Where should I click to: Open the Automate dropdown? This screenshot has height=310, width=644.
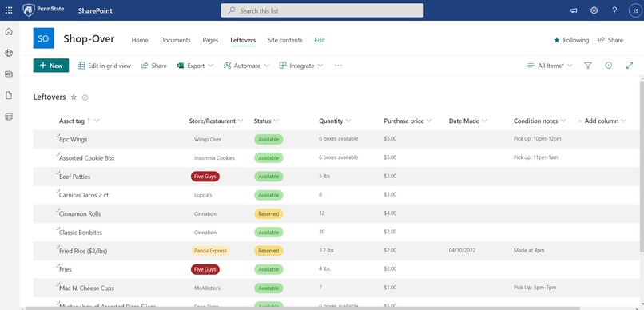point(246,66)
